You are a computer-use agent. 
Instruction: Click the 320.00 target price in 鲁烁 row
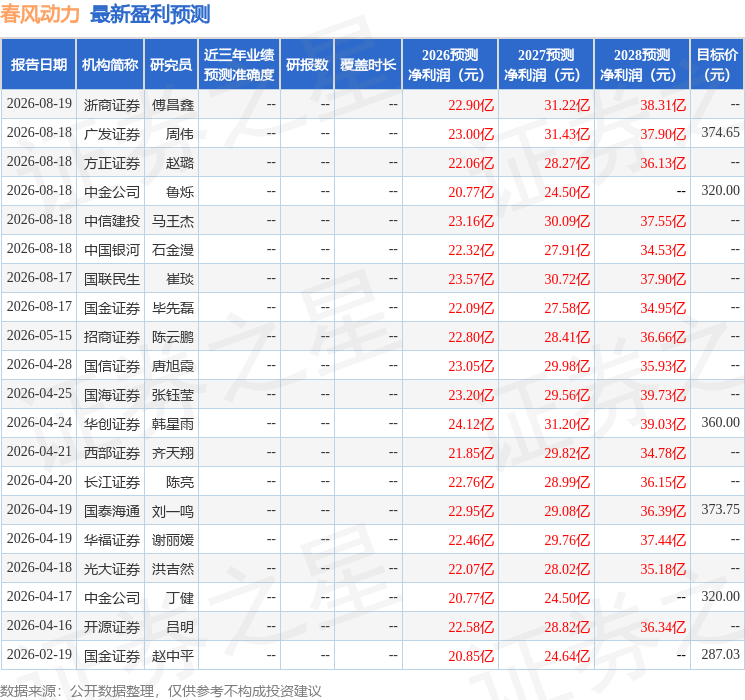tap(720, 190)
